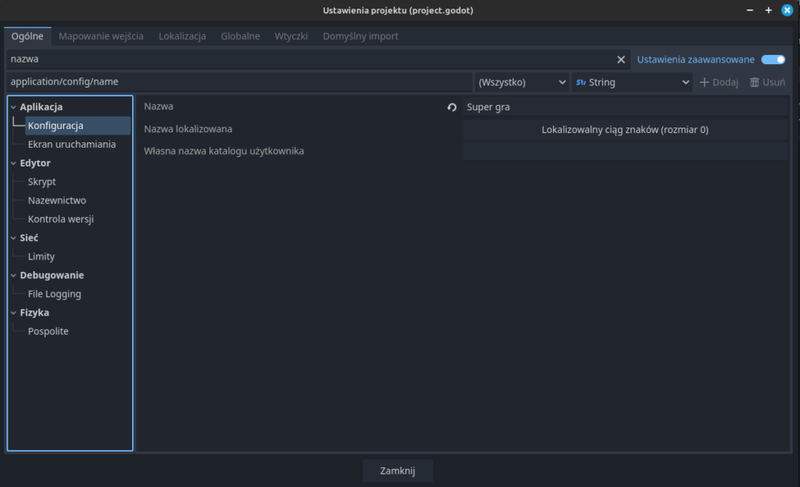
Task: Maximize the Ustawienia projektu window
Action: (768, 10)
